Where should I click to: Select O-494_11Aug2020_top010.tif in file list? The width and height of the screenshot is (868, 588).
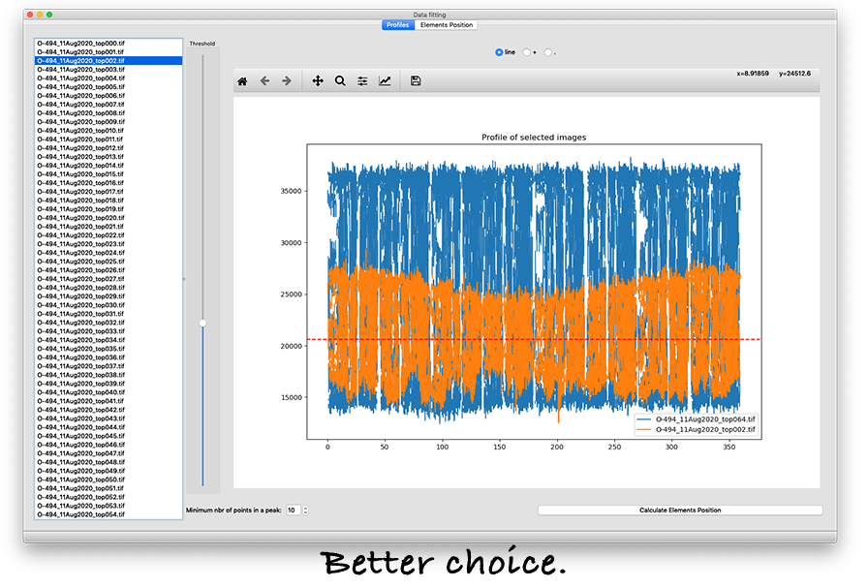(80, 131)
